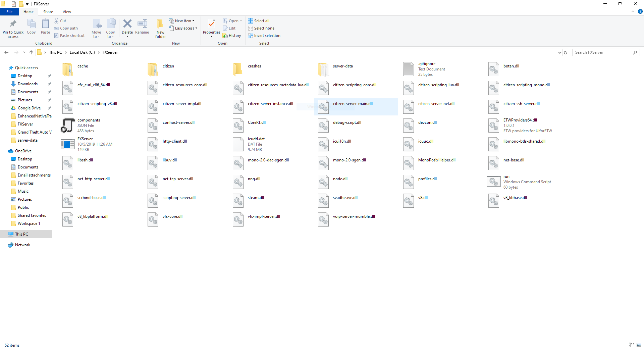Screen dimensions: 644x349
Task: Open Google Drive in the sidebar
Action: [29, 108]
